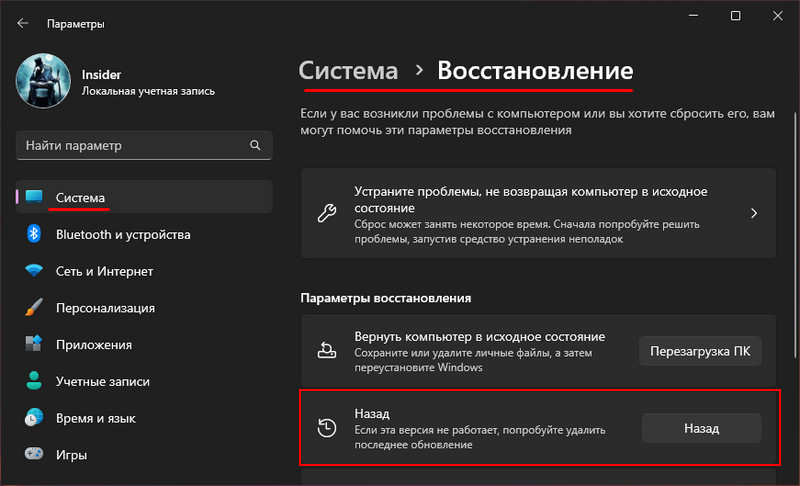Focus the Найти параметр search field
The image size is (800, 486).
pos(144,145)
